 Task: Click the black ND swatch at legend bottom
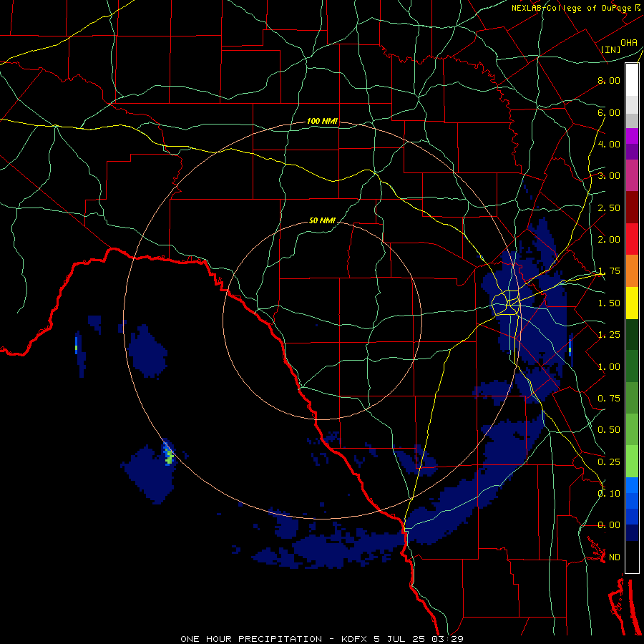(632, 557)
